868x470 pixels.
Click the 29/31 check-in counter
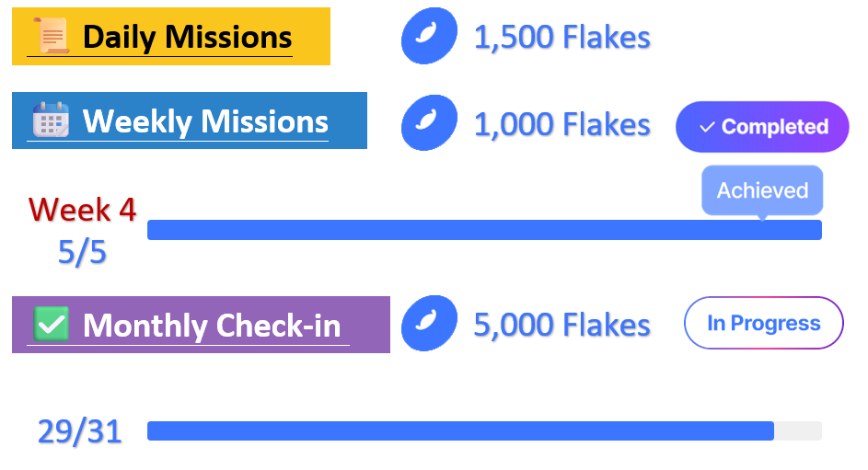click(x=80, y=431)
